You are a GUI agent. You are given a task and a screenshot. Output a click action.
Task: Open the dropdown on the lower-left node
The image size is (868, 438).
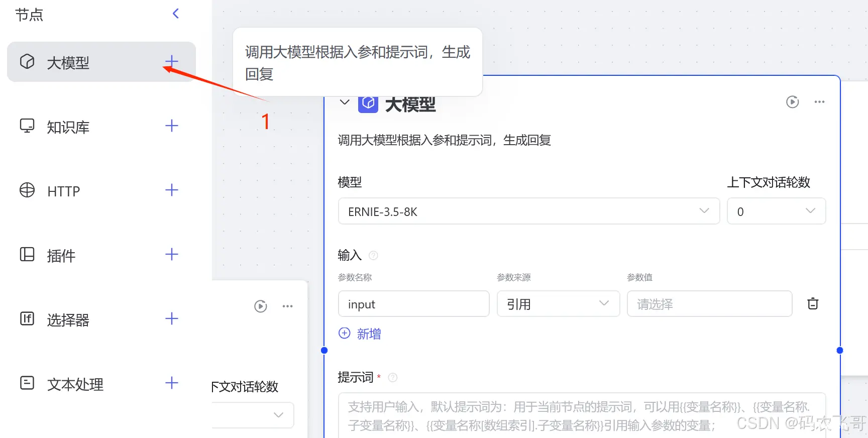(253, 415)
